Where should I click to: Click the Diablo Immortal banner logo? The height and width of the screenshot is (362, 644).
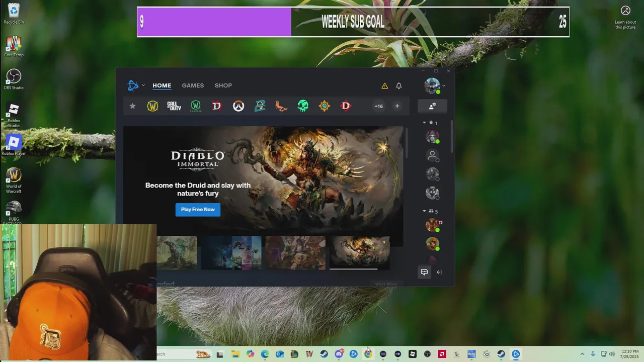coord(198,159)
